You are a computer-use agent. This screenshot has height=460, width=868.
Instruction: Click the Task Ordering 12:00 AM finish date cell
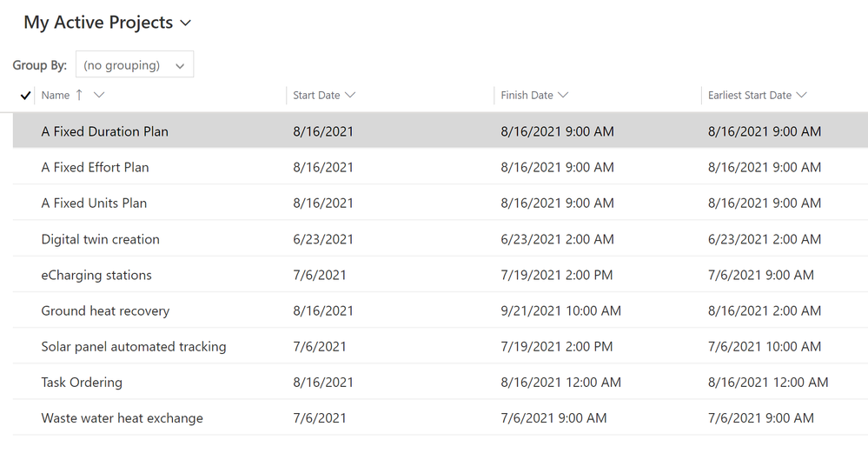pos(560,382)
